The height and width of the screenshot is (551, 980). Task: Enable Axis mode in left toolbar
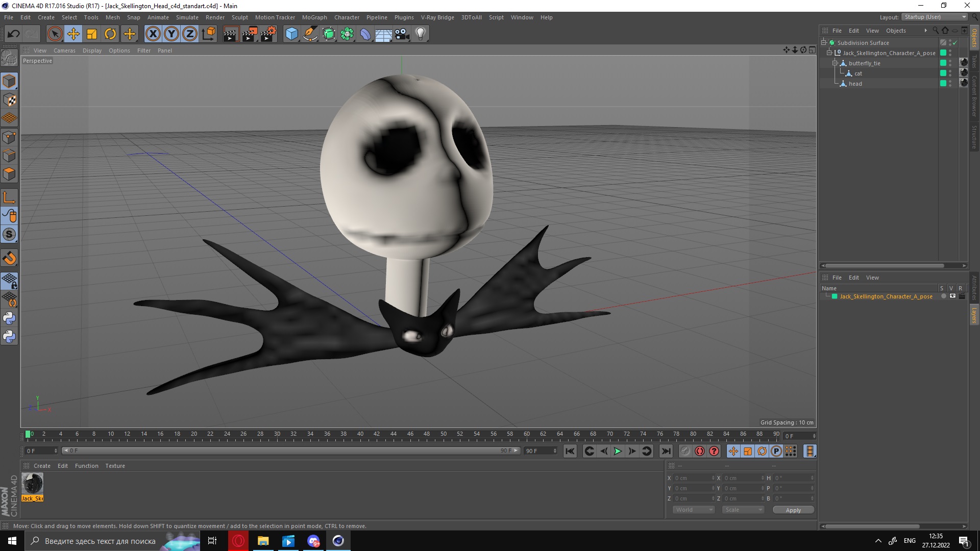9,197
